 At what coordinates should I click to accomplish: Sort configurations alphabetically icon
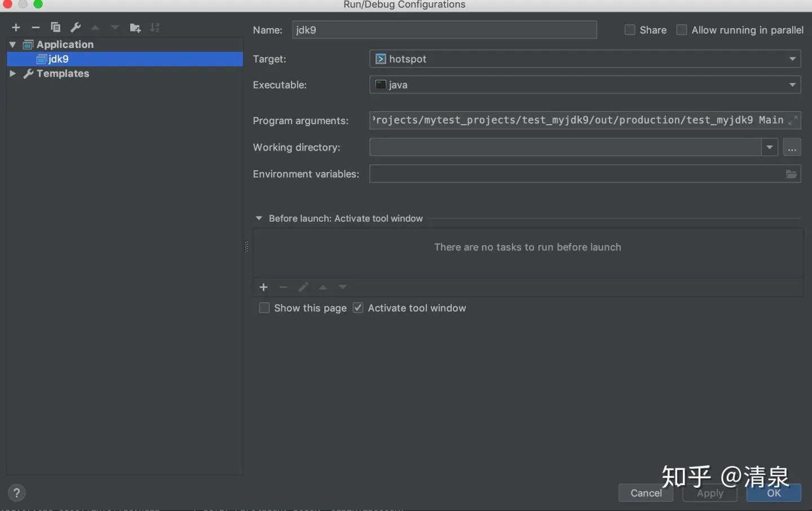(x=155, y=27)
